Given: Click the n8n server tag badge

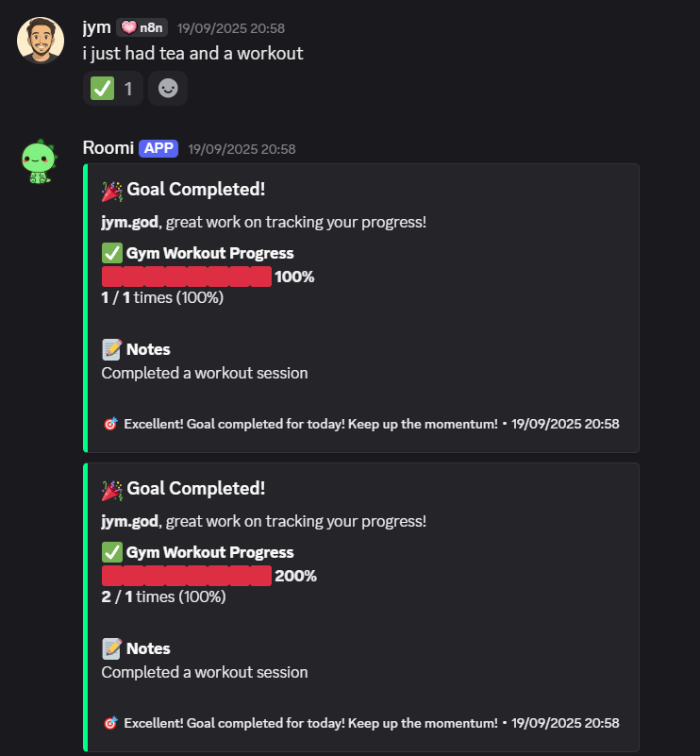Looking at the screenshot, I should [x=142, y=28].
